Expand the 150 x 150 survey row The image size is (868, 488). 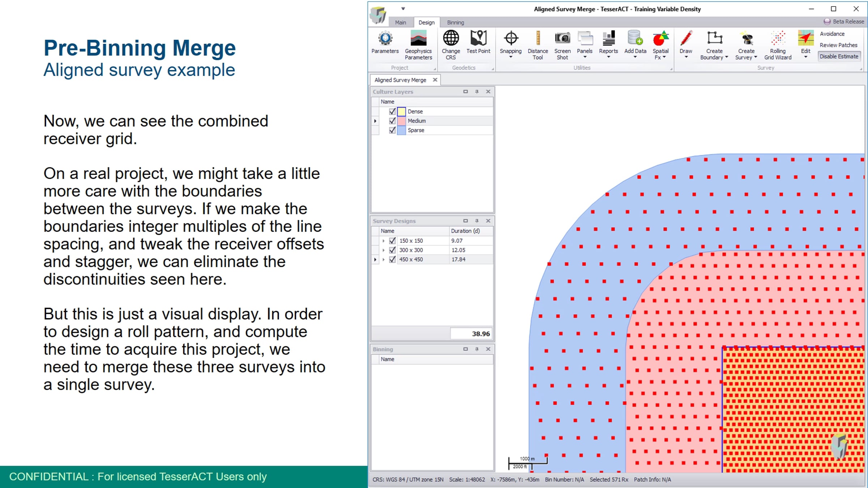point(383,241)
